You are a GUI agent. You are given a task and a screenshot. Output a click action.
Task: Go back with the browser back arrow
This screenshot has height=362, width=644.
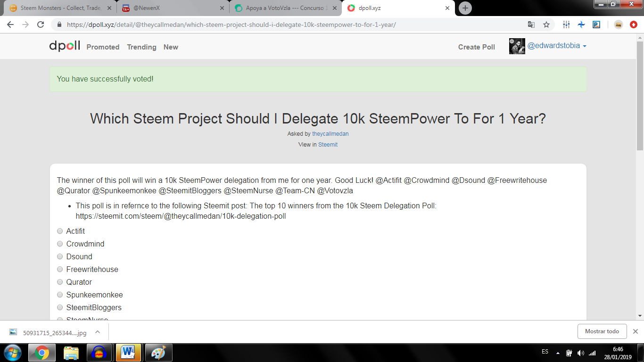pos(10,25)
